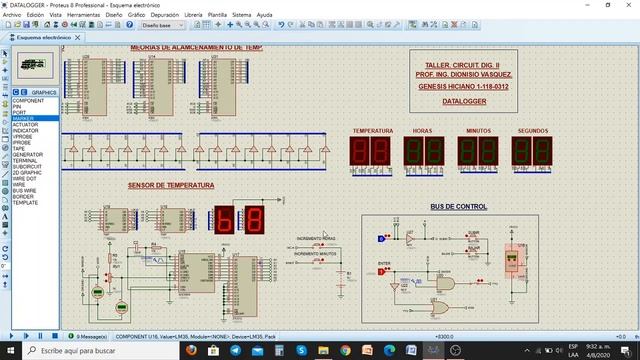Push the SUBIR button in schematic
This screenshot has width=640, height=360.
point(473,236)
